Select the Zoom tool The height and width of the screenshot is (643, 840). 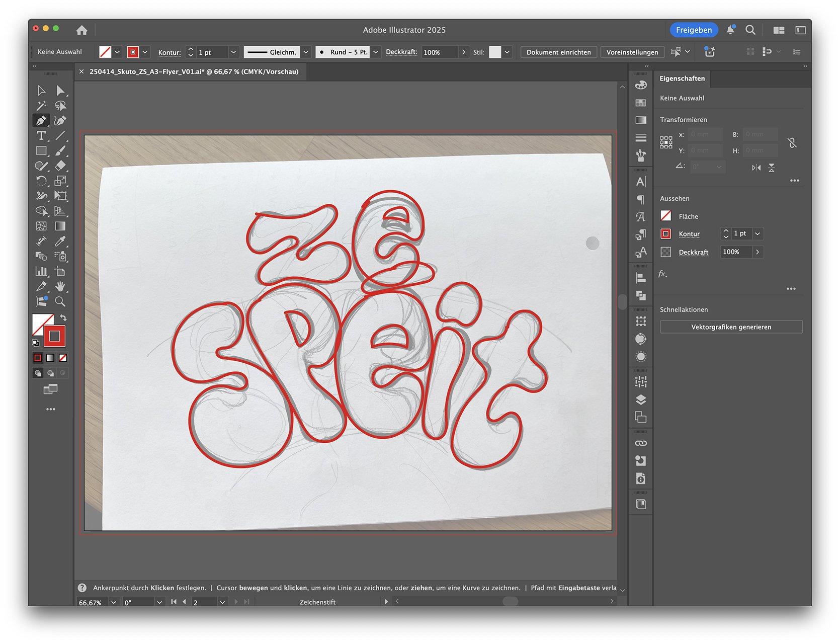[x=60, y=302]
